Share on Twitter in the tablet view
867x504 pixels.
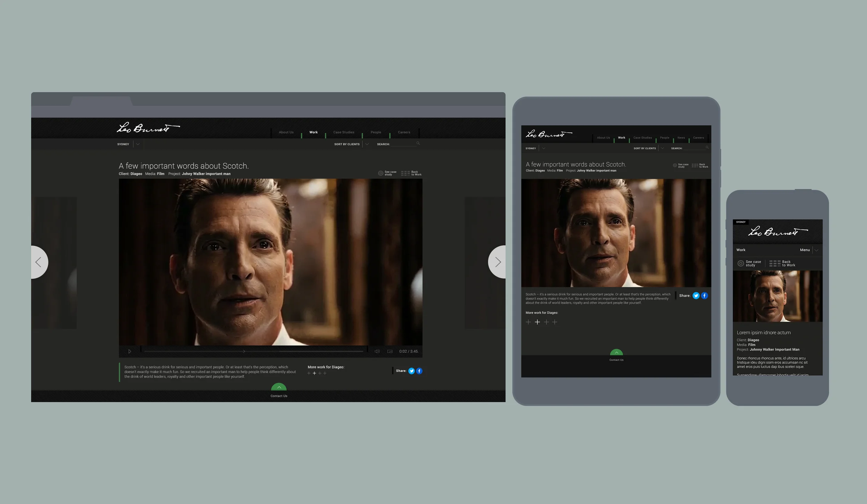(696, 296)
